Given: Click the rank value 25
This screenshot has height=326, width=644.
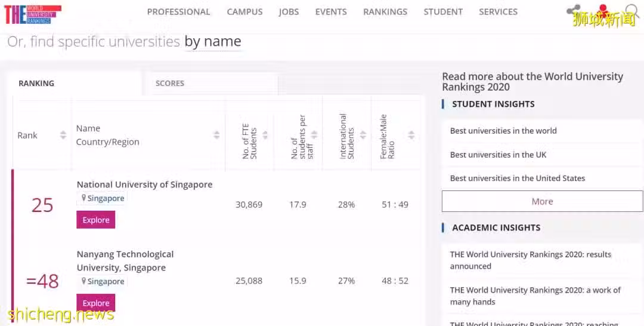Looking at the screenshot, I should pyautogui.click(x=42, y=205).
